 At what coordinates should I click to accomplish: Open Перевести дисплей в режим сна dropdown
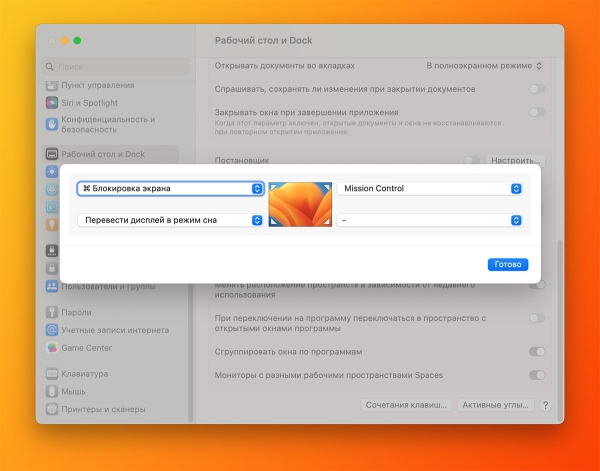pyautogui.click(x=170, y=220)
